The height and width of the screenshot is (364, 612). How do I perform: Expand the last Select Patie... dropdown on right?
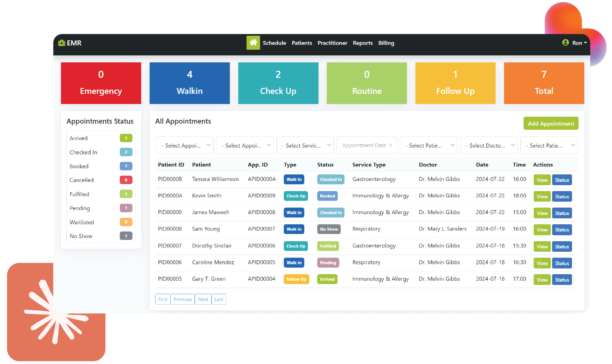point(549,145)
